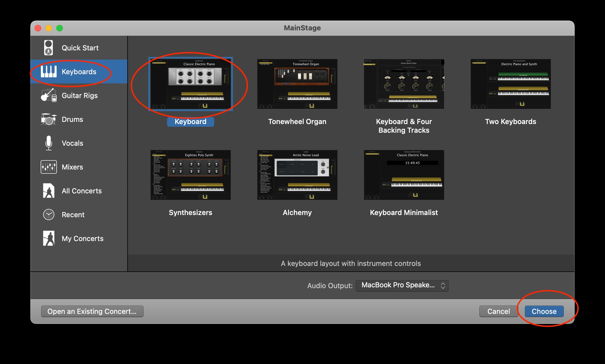Select the Mixers faders icon
The height and width of the screenshot is (364, 605).
(x=49, y=167)
